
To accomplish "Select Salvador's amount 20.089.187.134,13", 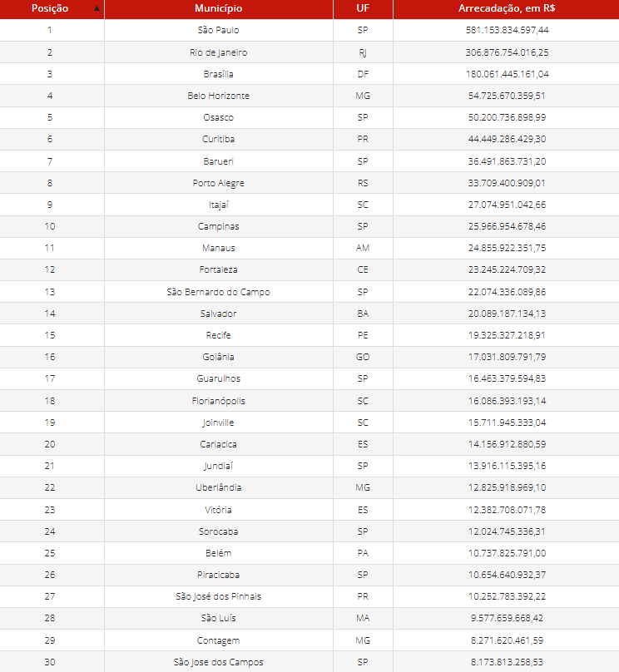I will tap(507, 314).
